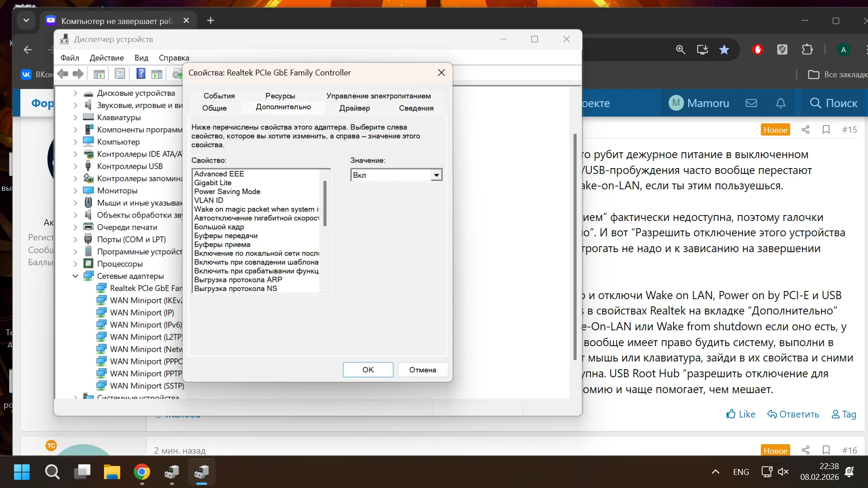Expand the Контроллеры USB node
This screenshot has height=488, width=868.
(75, 166)
